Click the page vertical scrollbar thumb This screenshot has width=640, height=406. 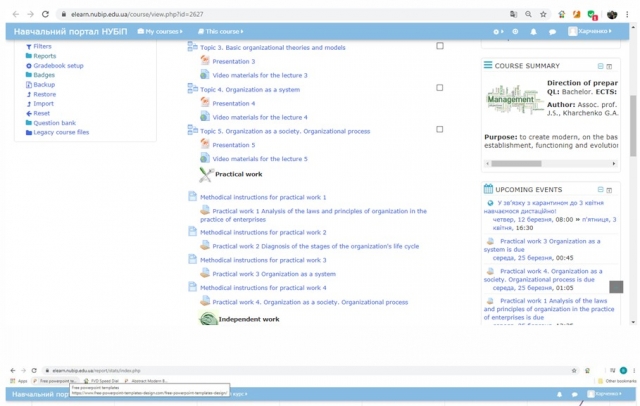click(x=633, y=126)
